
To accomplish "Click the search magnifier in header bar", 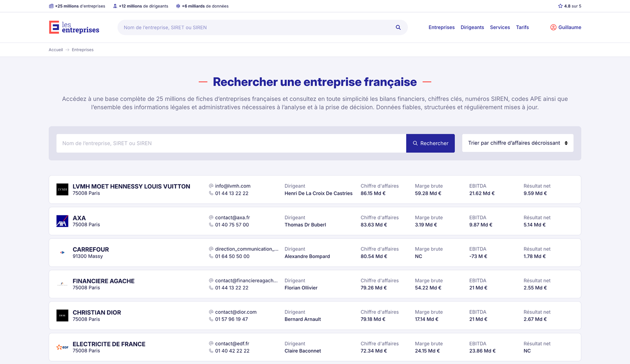I will pyautogui.click(x=398, y=28).
